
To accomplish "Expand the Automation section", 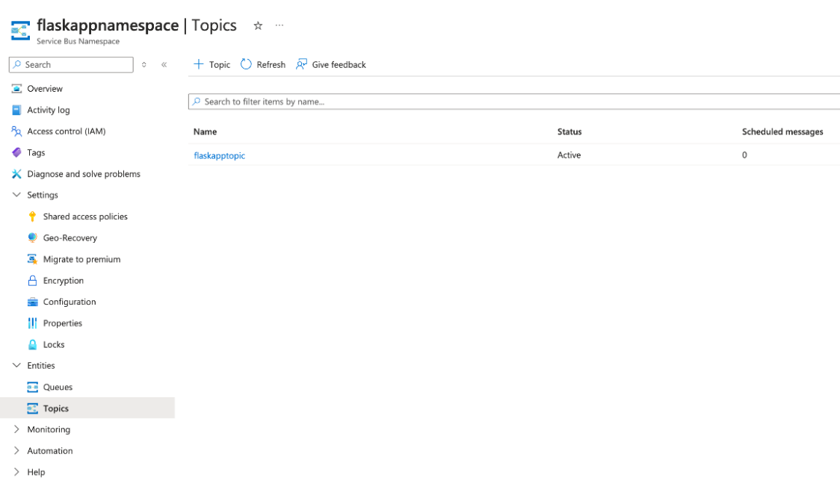I will tap(47, 450).
